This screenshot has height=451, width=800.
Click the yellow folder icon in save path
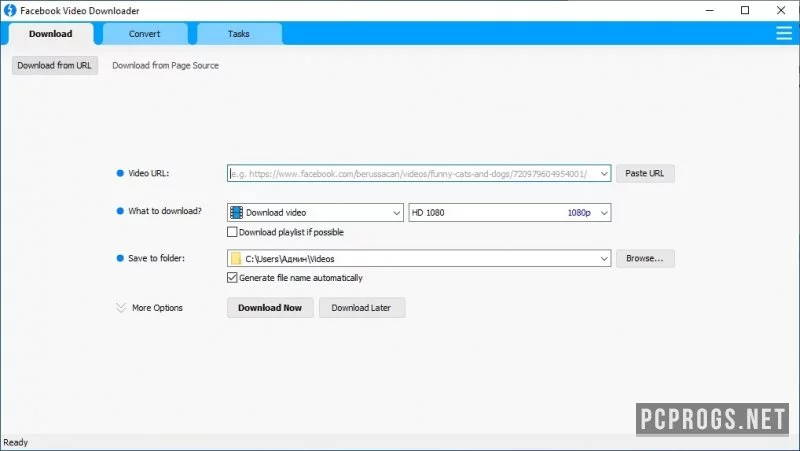tap(236, 259)
